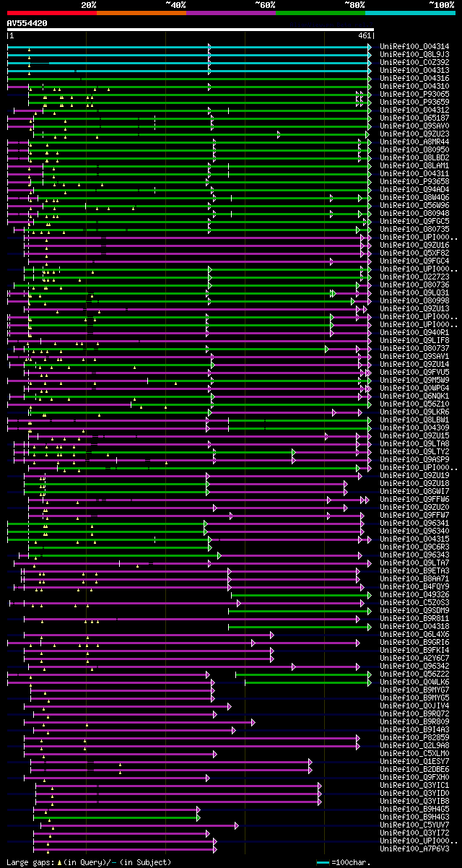
Task: Select the UniRef100_Q0WLK6 label
Action: coord(414,682)
